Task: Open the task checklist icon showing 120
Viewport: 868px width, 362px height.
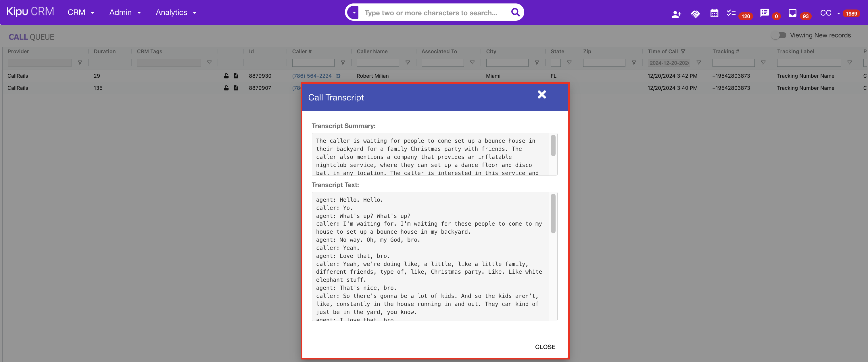Action: click(x=731, y=13)
